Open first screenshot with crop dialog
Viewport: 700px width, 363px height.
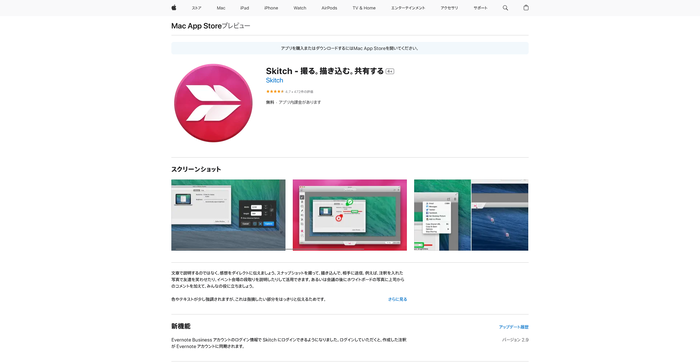[x=228, y=215]
